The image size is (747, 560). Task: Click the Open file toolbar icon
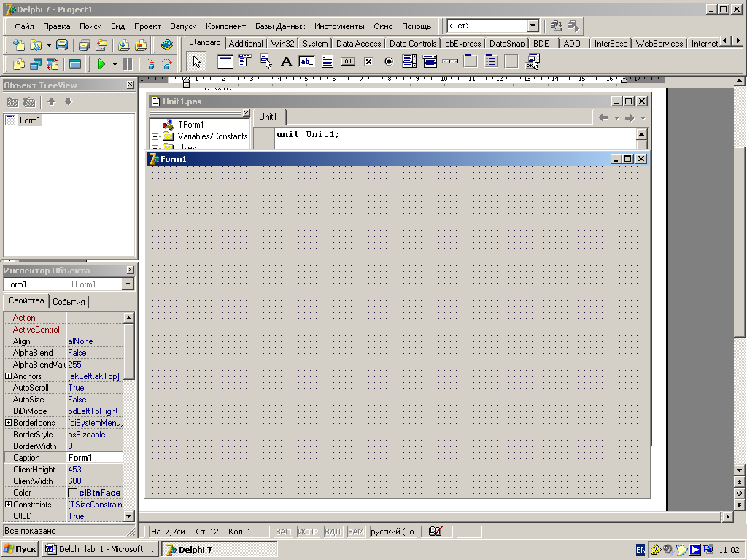pyautogui.click(x=36, y=44)
